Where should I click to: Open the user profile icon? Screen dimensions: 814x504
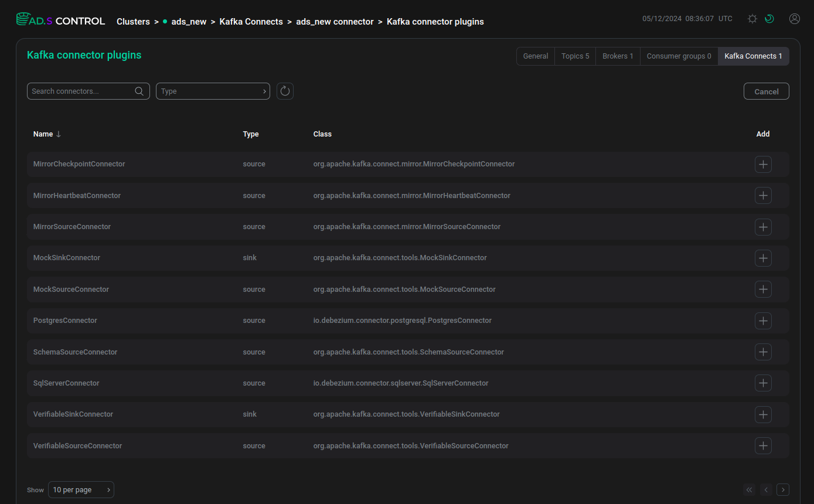pyautogui.click(x=795, y=19)
